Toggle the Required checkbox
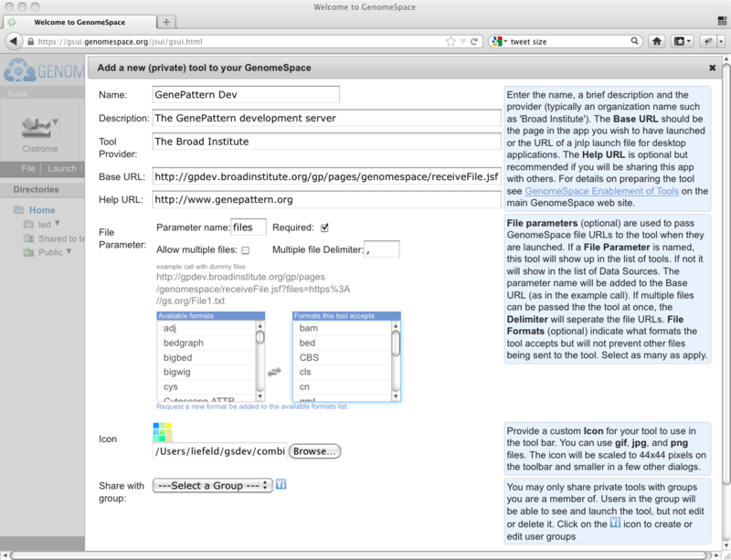This screenshot has width=731, height=560. (324, 227)
